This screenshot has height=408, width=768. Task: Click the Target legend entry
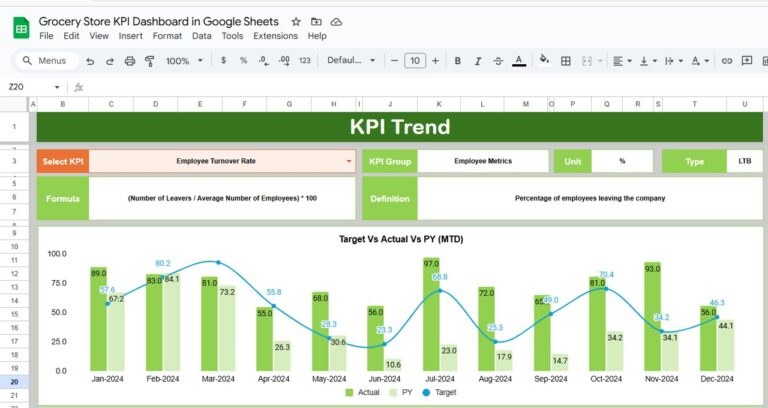click(x=439, y=392)
